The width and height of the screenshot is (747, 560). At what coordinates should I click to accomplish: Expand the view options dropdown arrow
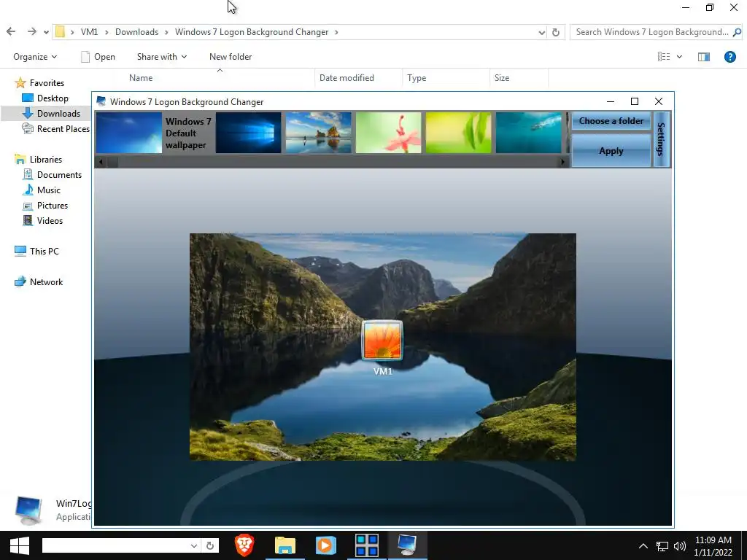679,57
